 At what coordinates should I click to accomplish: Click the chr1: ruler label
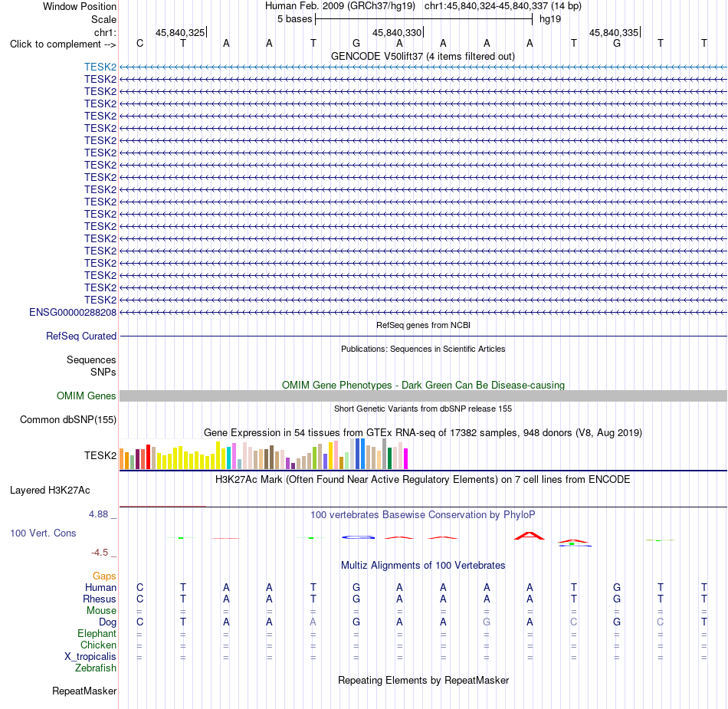pos(105,32)
